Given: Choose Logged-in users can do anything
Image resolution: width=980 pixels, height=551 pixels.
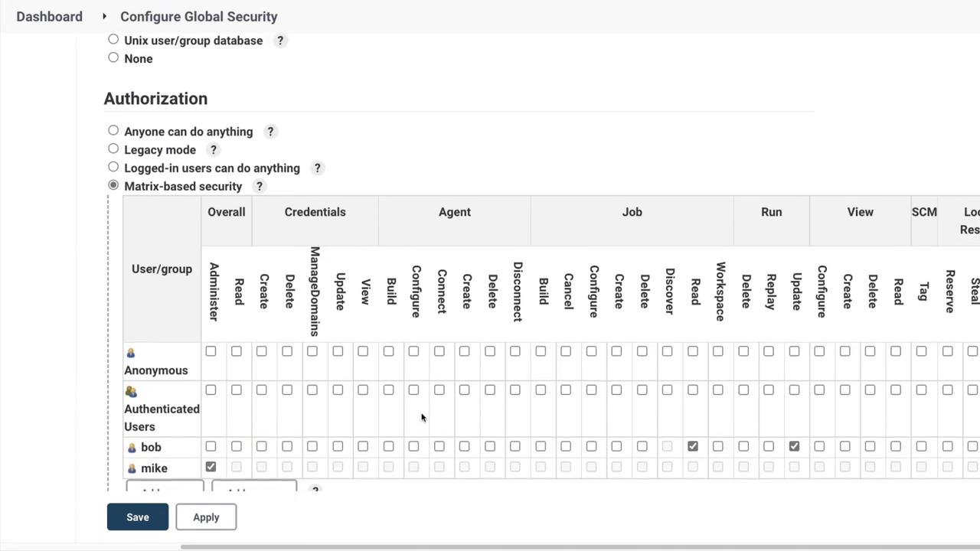Looking at the screenshot, I should [x=113, y=167].
